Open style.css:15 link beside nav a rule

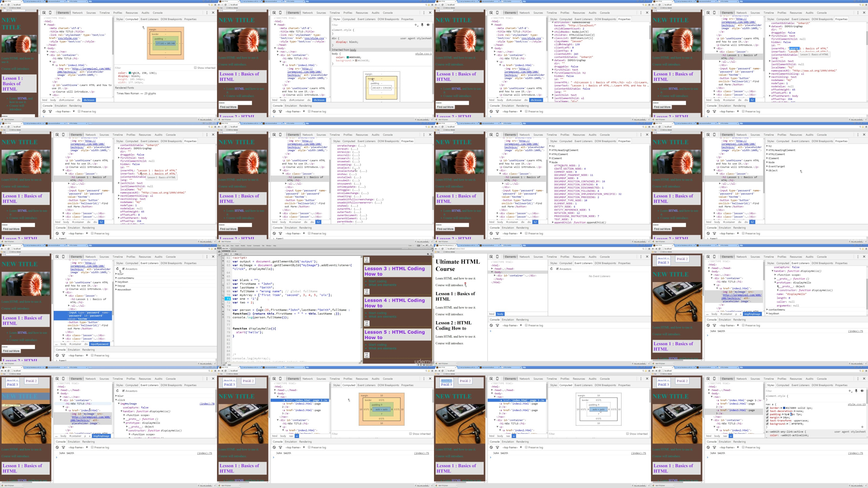(857, 404)
